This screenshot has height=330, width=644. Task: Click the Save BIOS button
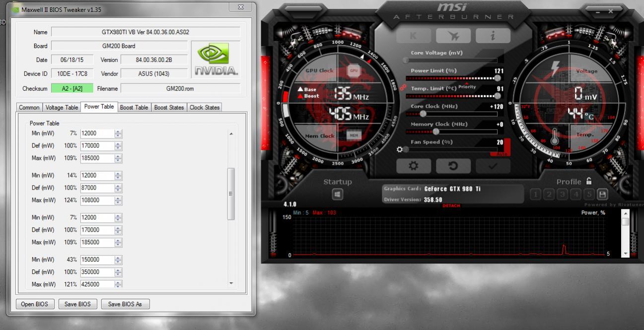(77, 304)
